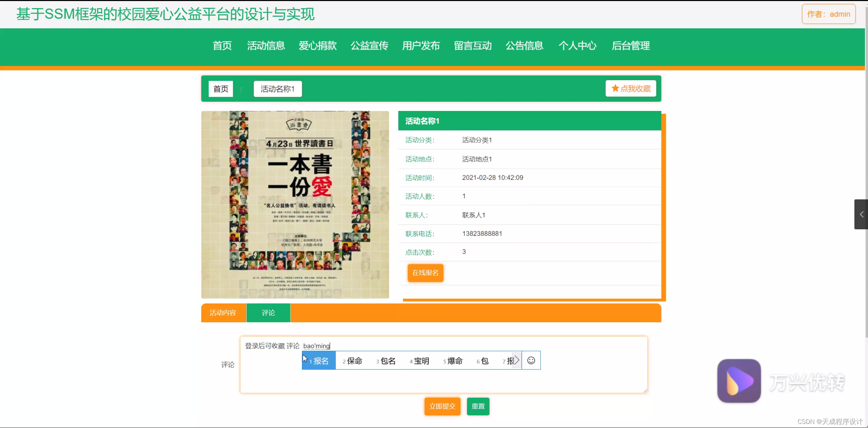
Task: Click the 首页 breadcrumb link
Action: pyautogui.click(x=220, y=88)
